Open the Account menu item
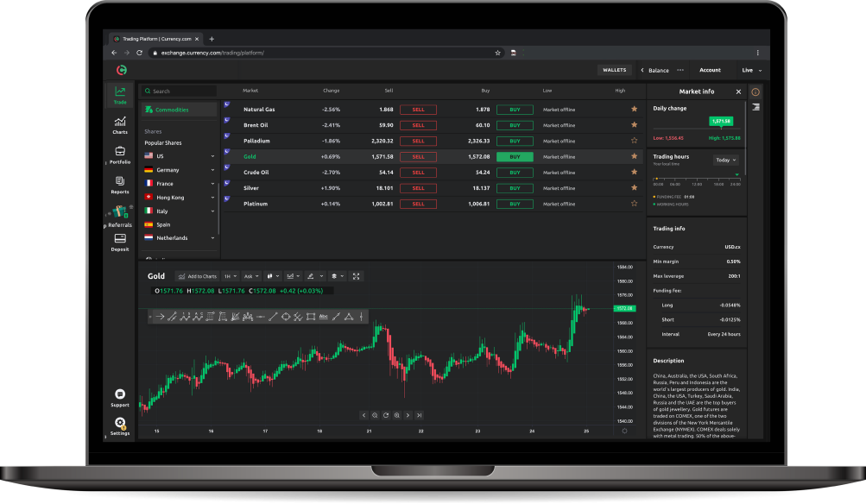The height and width of the screenshot is (504, 866). coord(710,70)
